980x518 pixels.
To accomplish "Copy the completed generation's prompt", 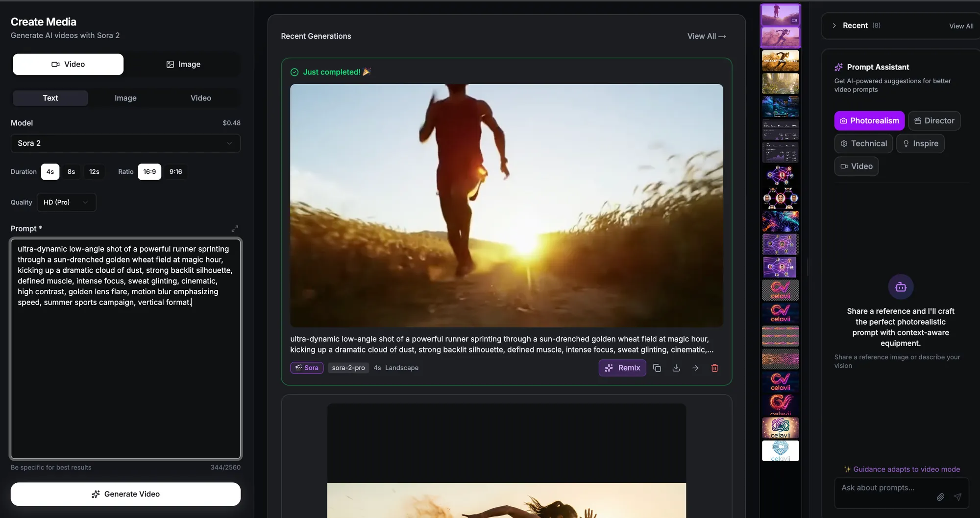I will coord(657,368).
